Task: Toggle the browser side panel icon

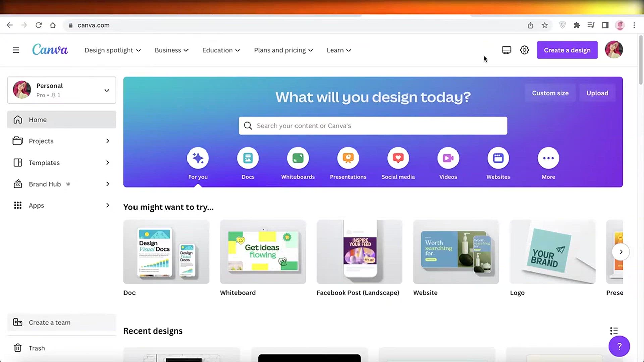Action: pyautogui.click(x=605, y=25)
